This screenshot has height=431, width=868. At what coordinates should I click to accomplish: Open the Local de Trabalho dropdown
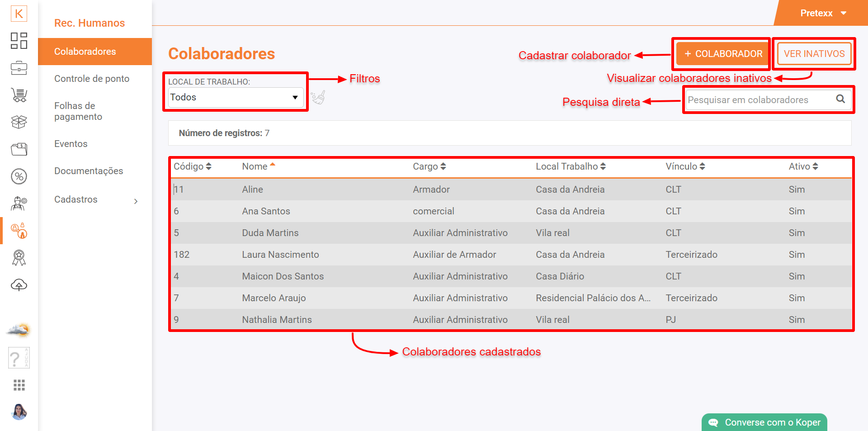(x=235, y=97)
